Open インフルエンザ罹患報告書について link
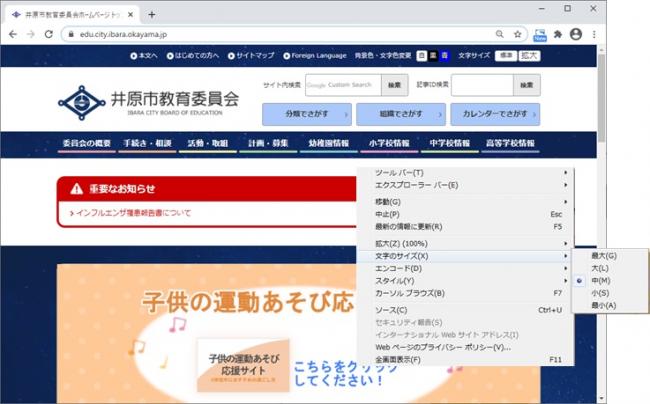The height and width of the screenshot is (404, 650). pos(131,213)
